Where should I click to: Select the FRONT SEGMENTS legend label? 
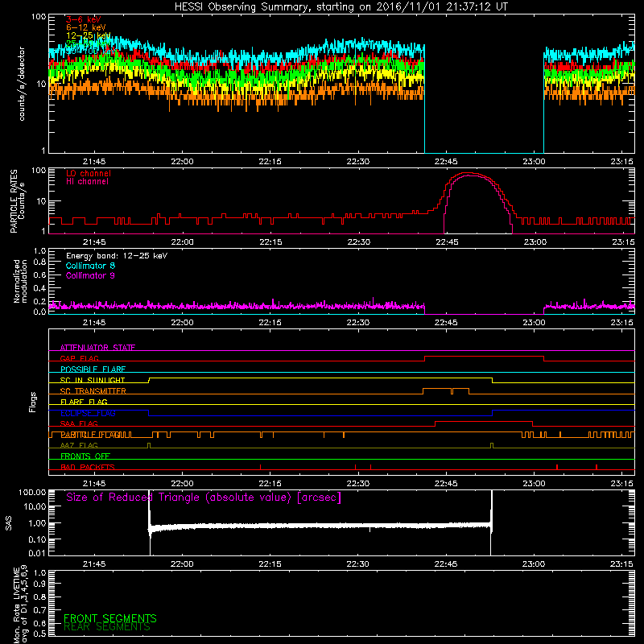[110, 618]
